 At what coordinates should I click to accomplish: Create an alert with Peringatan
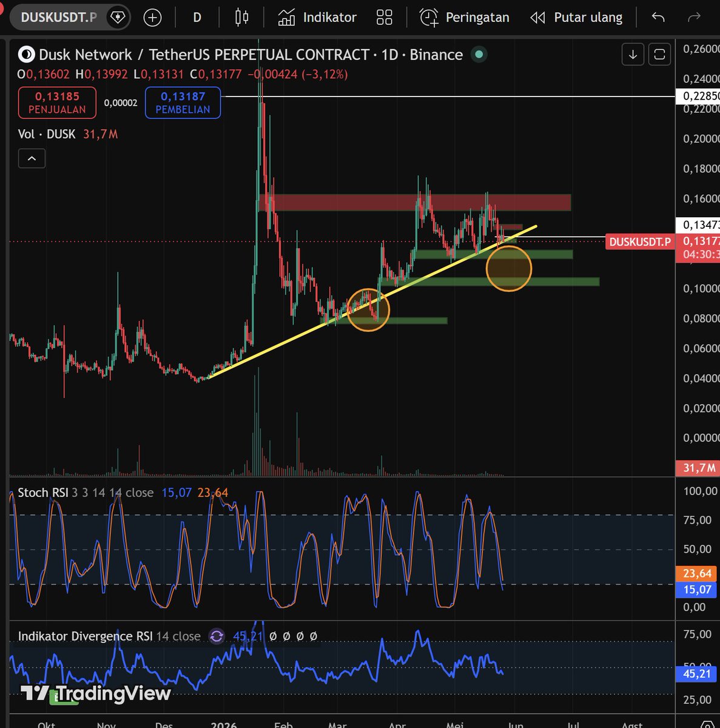click(x=465, y=18)
